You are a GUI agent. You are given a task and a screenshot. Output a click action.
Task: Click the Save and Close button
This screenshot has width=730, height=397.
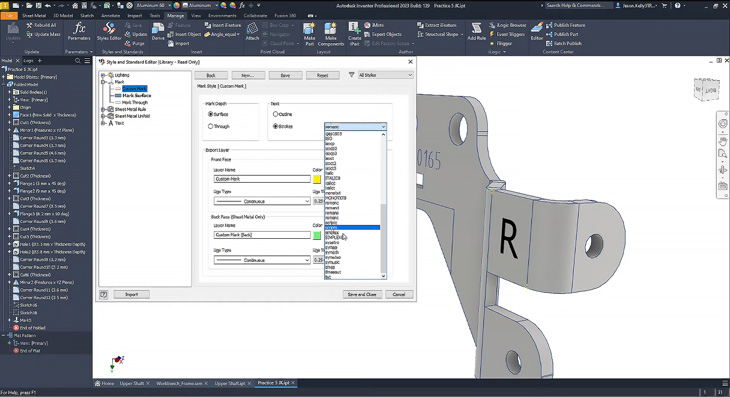[x=362, y=294]
